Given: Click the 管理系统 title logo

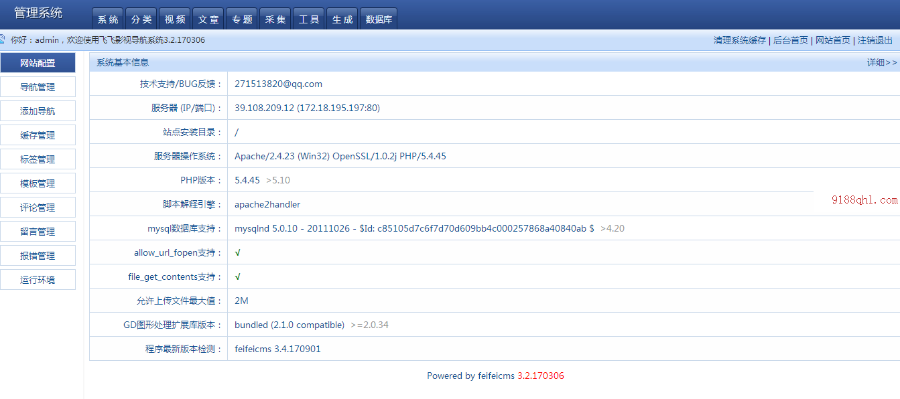Looking at the screenshot, I should coord(38,13).
